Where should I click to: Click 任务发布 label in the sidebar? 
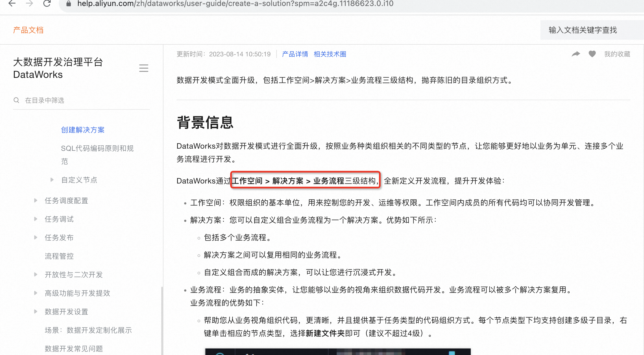pos(59,238)
